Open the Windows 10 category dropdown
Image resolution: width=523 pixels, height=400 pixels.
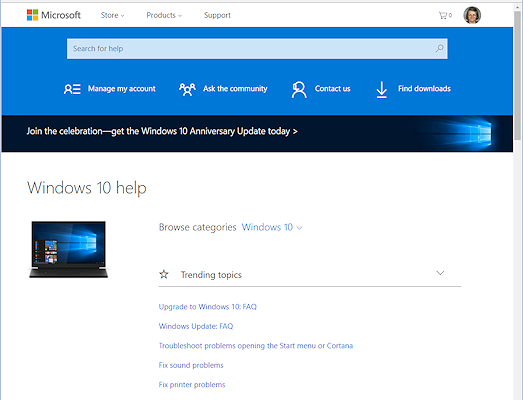click(272, 227)
